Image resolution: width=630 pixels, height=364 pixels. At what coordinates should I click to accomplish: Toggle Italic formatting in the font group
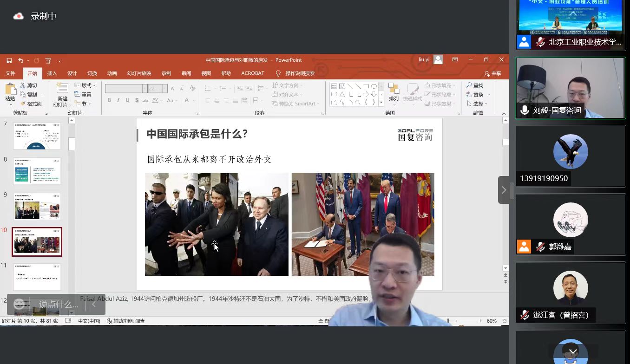[118, 100]
